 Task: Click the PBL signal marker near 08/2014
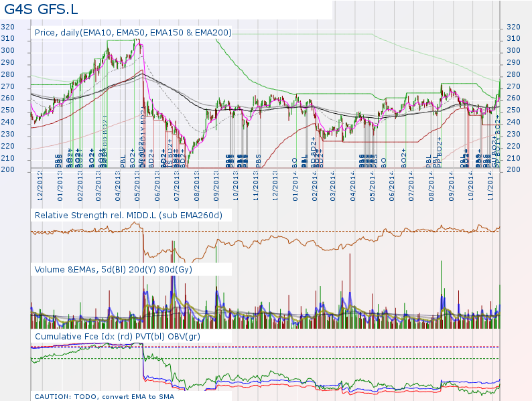pos(429,161)
